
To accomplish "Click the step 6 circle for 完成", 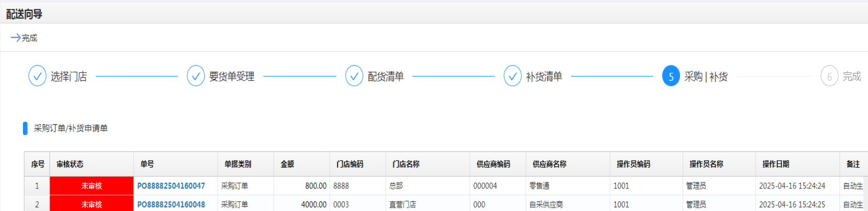I will 829,76.
